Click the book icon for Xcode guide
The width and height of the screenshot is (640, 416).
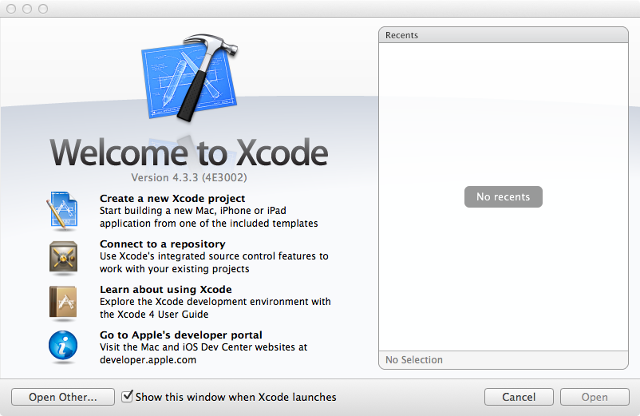point(63,303)
